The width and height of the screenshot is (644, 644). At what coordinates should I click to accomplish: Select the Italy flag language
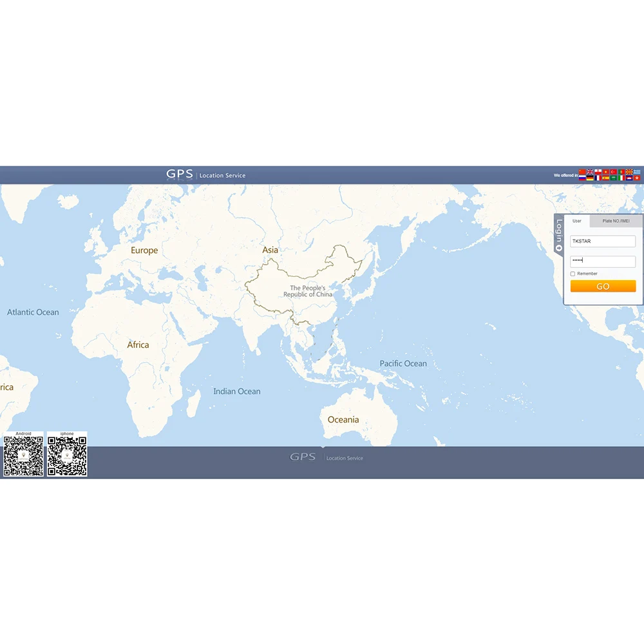[621, 178]
